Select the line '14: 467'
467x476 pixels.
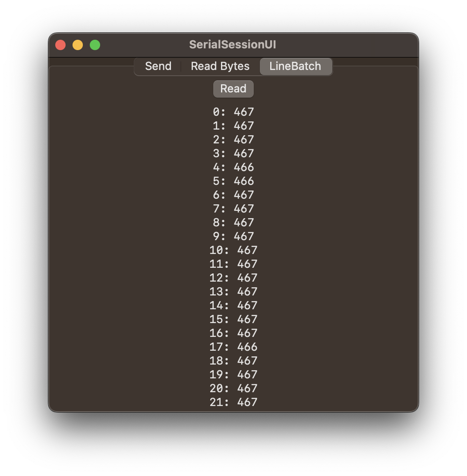[x=233, y=305]
